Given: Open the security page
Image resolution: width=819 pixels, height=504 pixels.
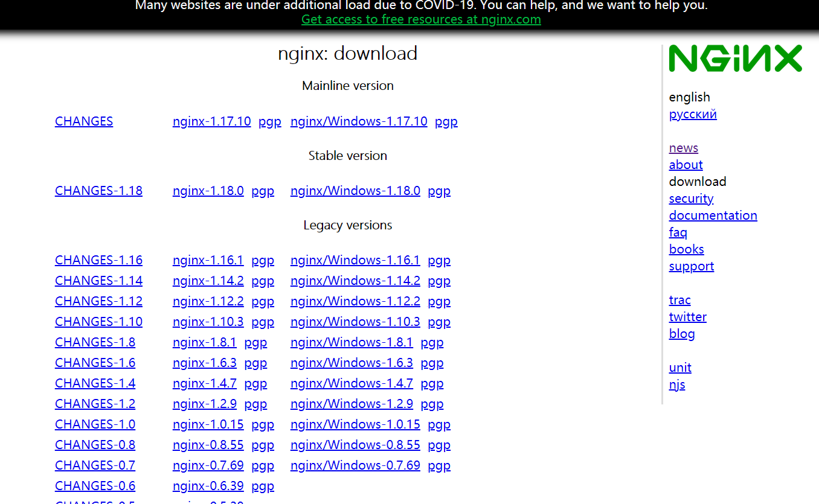Looking at the screenshot, I should click(691, 199).
